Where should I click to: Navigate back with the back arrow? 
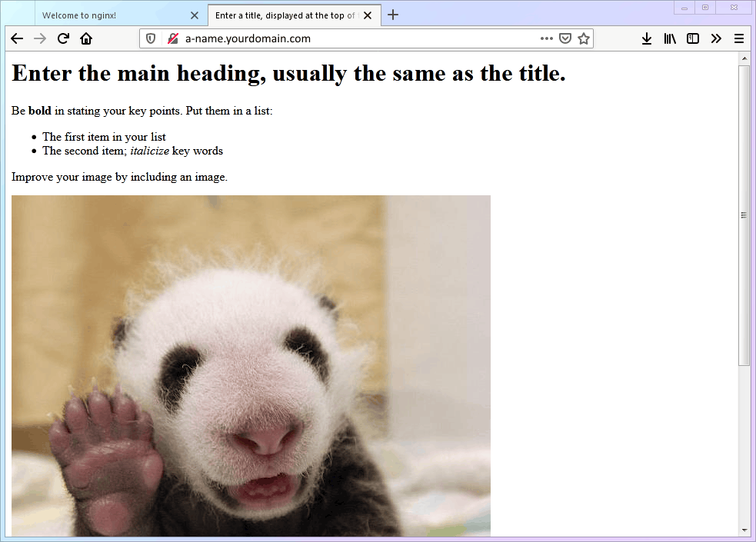[17, 38]
